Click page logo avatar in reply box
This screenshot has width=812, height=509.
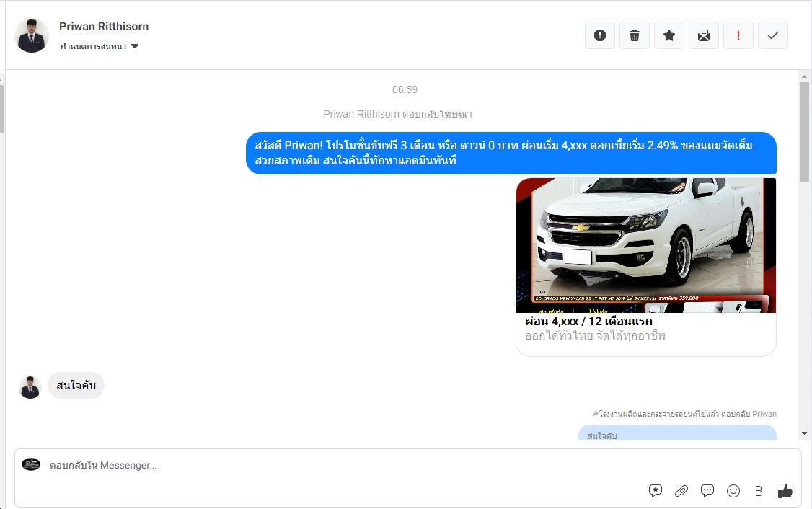(x=31, y=464)
